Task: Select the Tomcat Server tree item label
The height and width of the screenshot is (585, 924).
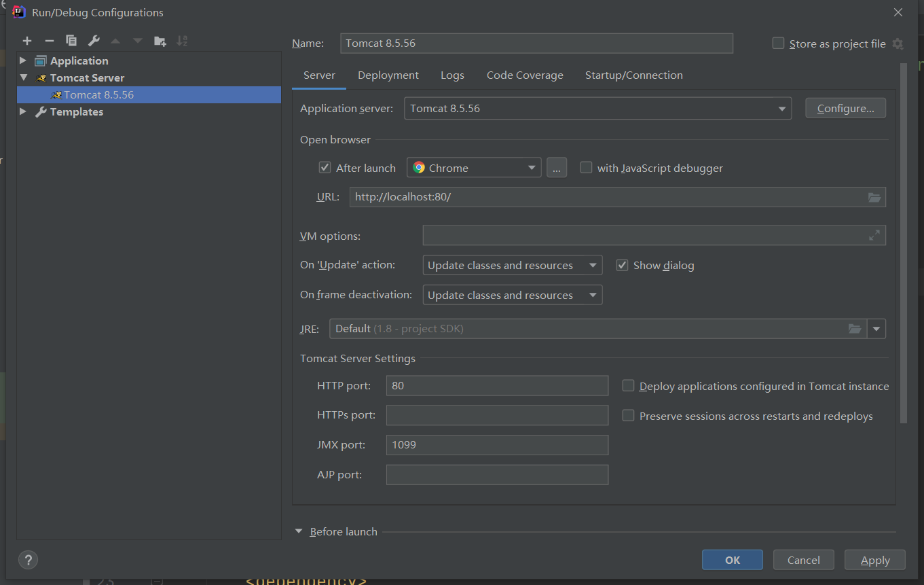Action: (x=87, y=77)
